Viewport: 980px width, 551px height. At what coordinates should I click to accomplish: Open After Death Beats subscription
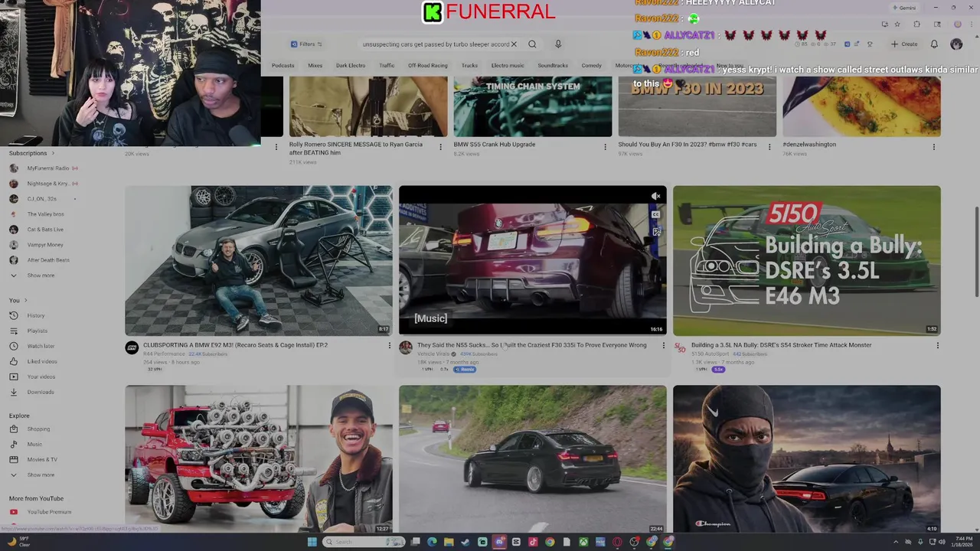click(48, 260)
